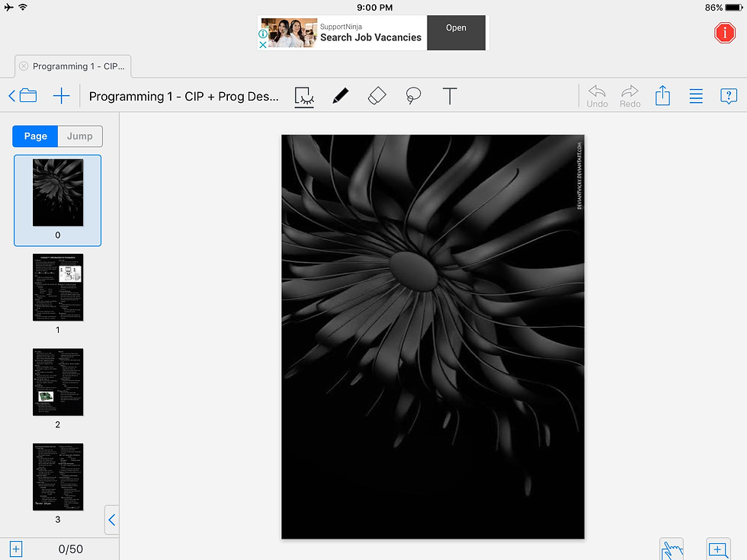Tap the battery indicator in the status bar

tap(733, 8)
